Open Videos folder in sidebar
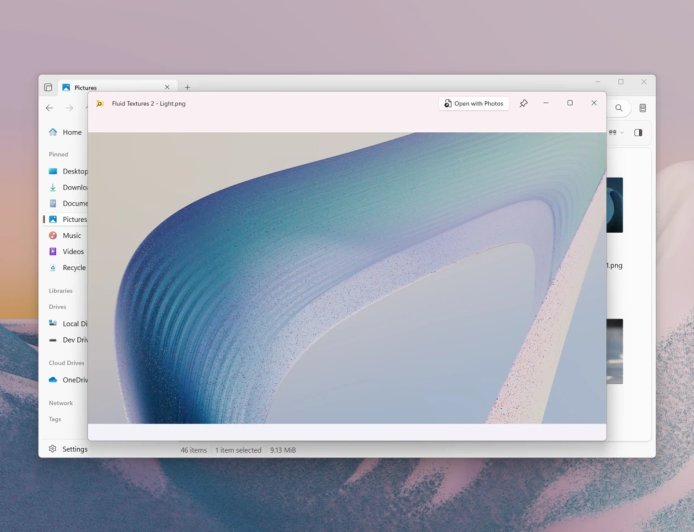Screen dimensions: 694x532 [66, 251]
